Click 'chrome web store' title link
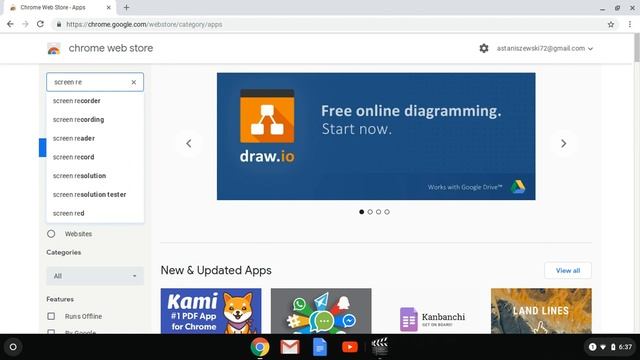 coord(111,48)
